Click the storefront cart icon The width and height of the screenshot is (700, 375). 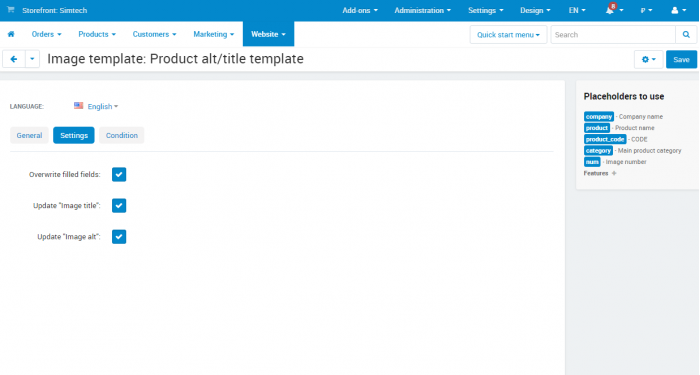tap(11, 10)
